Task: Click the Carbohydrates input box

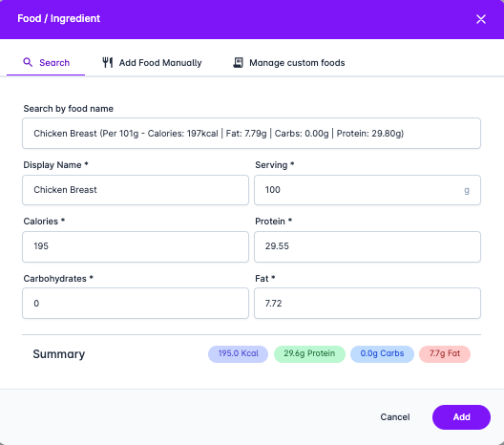Action: tap(136, 304)
